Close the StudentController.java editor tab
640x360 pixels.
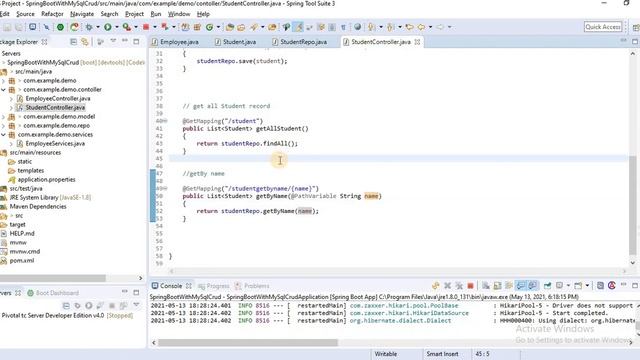[x=417, y=42]
